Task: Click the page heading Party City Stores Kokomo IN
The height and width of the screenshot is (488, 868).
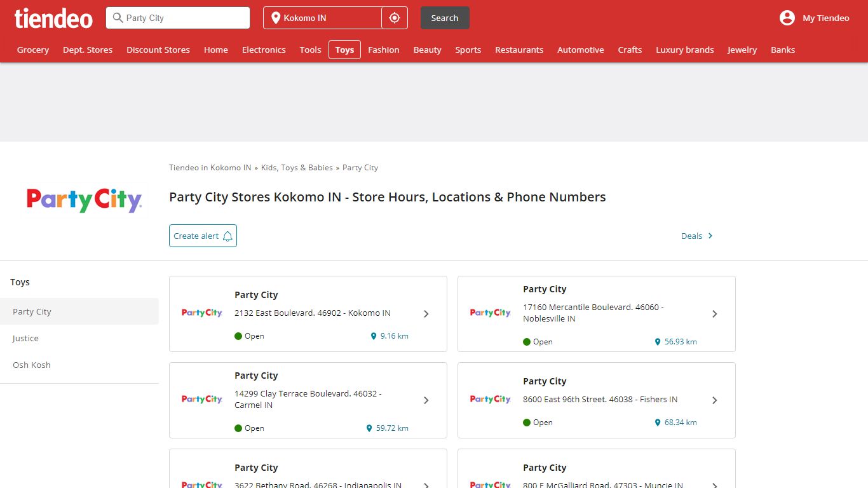Action: coord(388,197)
